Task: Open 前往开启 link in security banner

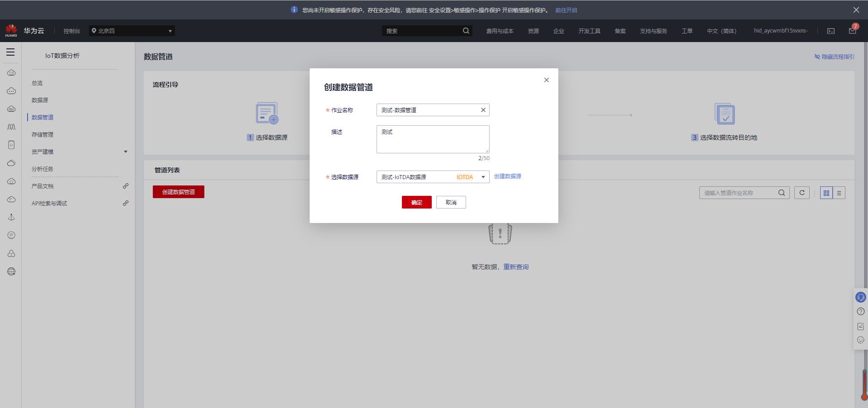Action: (566, 10)
